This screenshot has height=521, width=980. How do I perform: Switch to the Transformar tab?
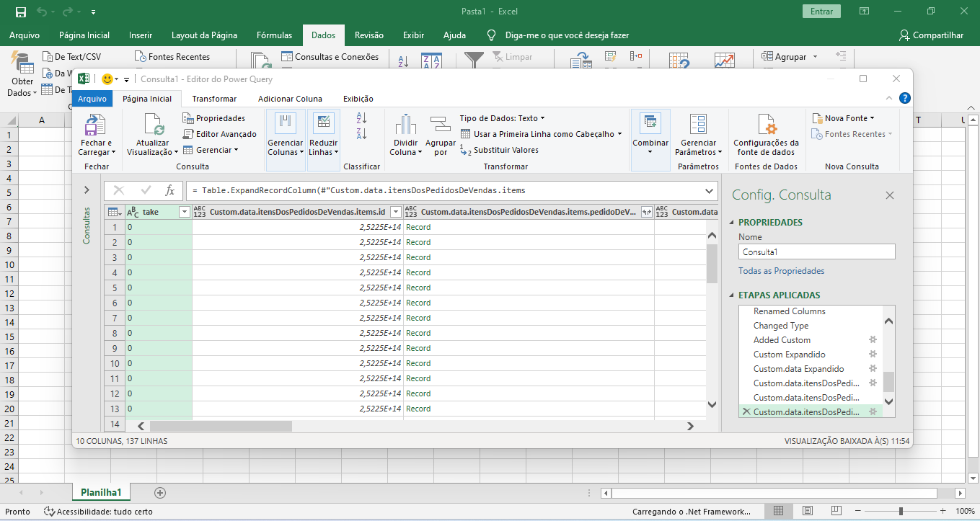pyautogui.click(x=214, y=99)
